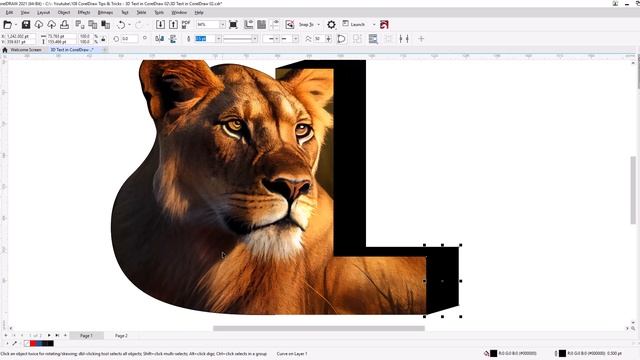Click the rotation angle input field
640x360 pixels.
(x=129, y=39)
